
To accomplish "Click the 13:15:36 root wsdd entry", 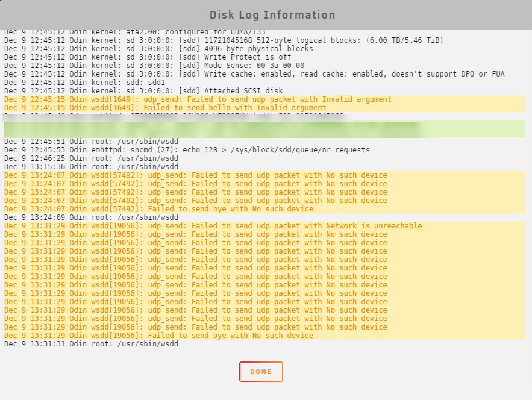I will coord(91,167).
